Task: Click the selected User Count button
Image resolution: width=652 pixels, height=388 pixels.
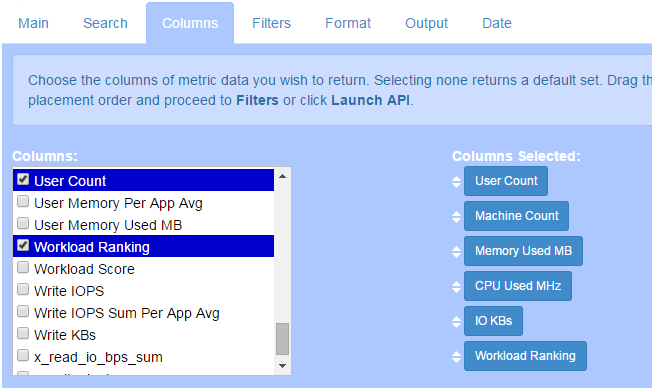Action: pos(506,181)
